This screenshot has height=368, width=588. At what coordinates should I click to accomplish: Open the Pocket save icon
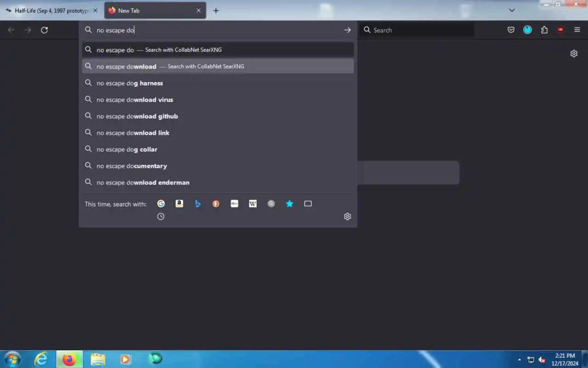511,30
